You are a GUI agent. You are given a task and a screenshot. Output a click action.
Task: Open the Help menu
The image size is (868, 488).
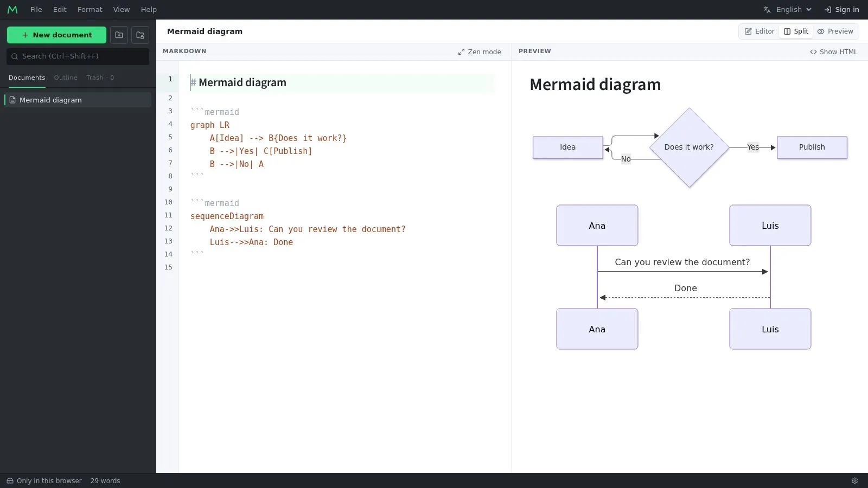(149, 10)
